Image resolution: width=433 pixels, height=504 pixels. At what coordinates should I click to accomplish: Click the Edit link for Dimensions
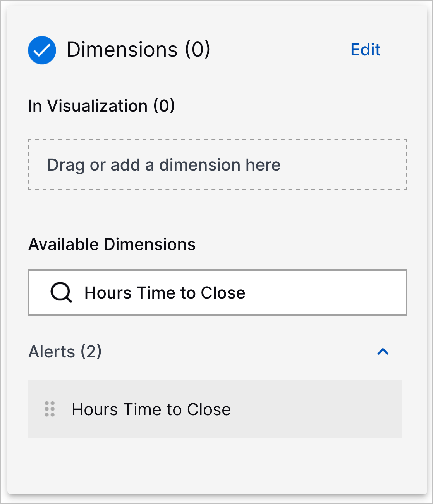click(x=365, y=50)
